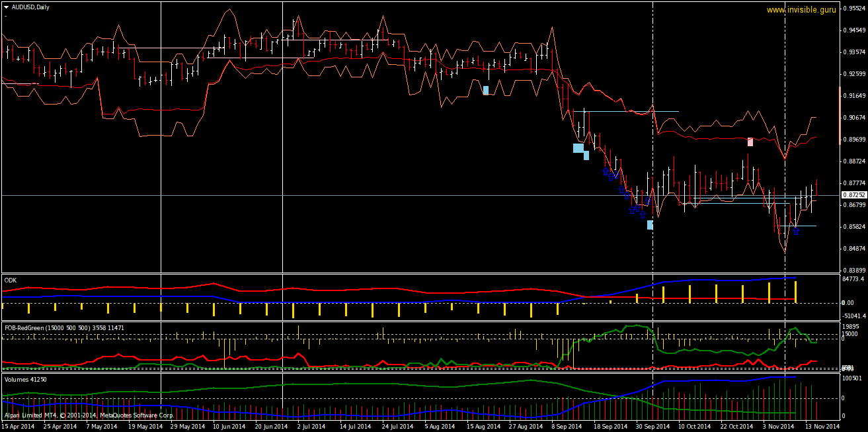Click the FOB-RedGreen indicator label
The width and height of the screenshot is (868, 432).
click(64, 327)
